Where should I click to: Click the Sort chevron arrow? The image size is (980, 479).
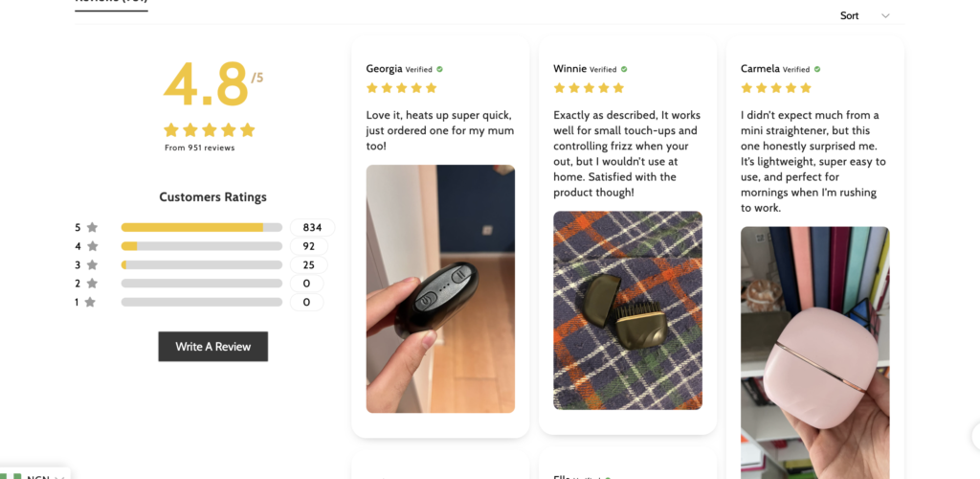885,15
